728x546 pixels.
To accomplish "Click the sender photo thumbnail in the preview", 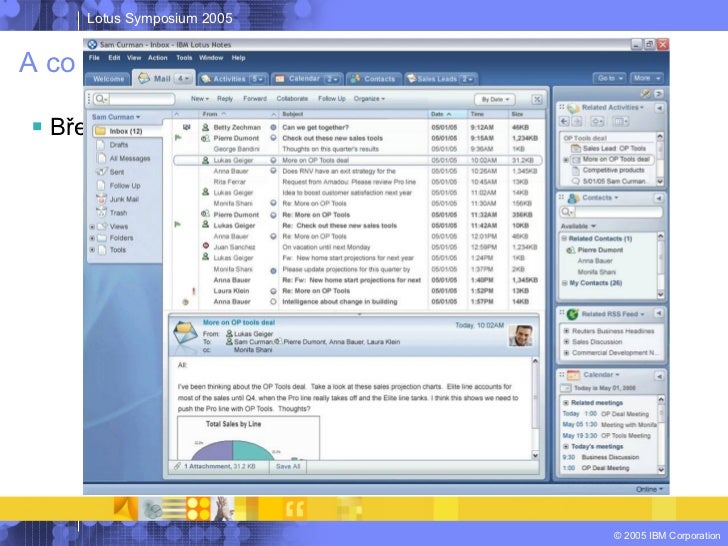I will 520,335.
